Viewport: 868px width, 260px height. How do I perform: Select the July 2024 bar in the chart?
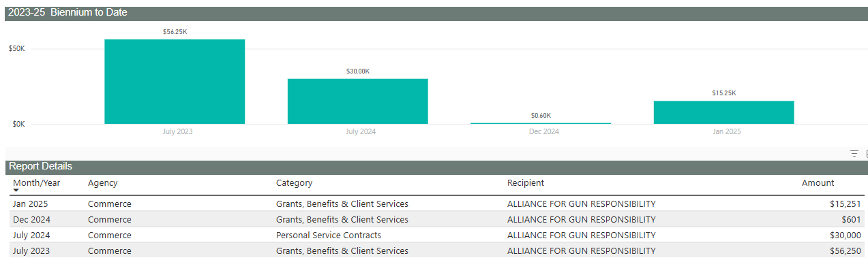click(x=357, y=101)
